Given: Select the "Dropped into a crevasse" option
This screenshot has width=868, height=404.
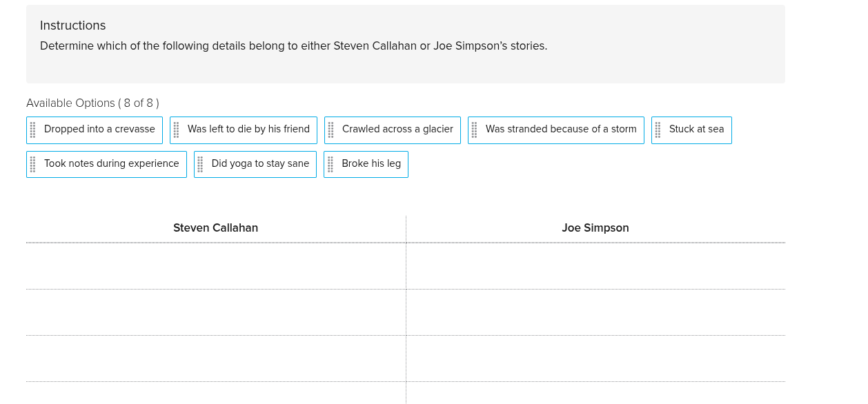Looking at the screenshot, I should click(x=99, y=130).
